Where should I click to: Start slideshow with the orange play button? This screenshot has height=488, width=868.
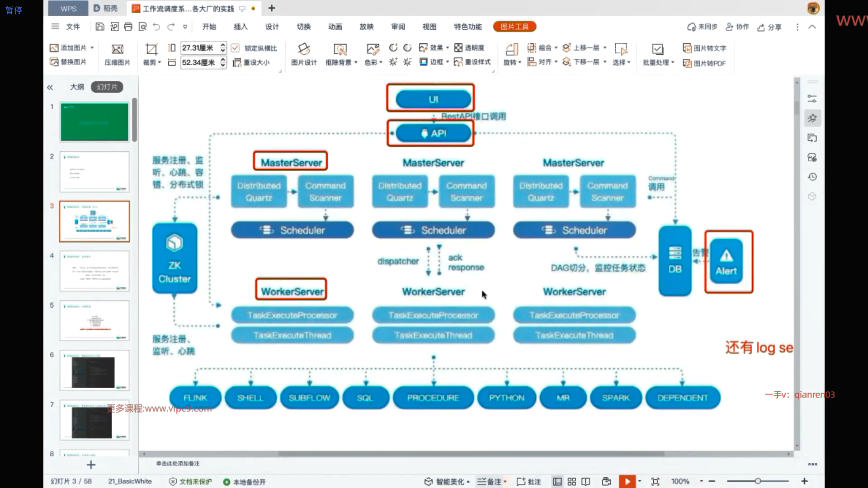(x=627, y=482)
